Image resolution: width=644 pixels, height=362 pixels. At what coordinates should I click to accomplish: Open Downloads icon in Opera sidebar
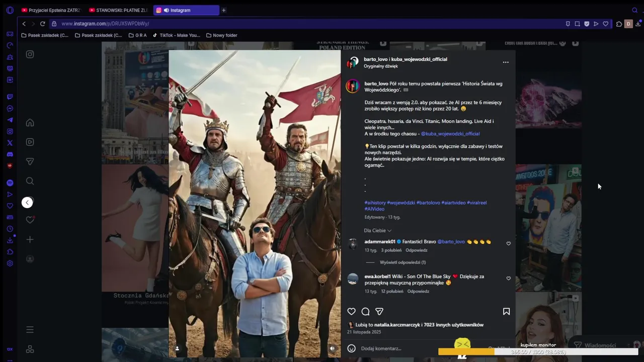click(x=10, y=240)
